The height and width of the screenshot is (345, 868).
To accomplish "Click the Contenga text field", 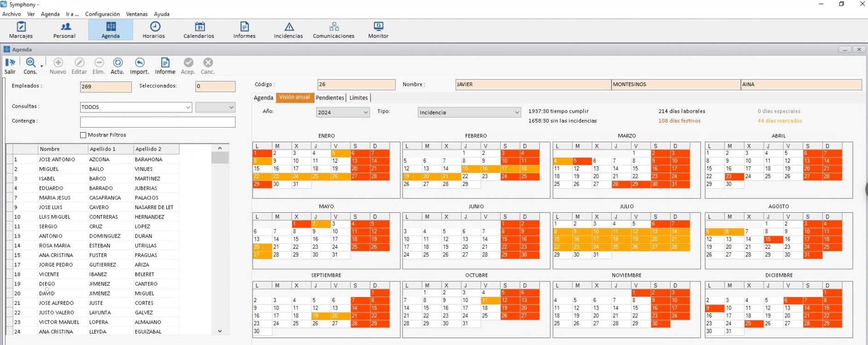I will pyautogui.click(x=158, y=122).
